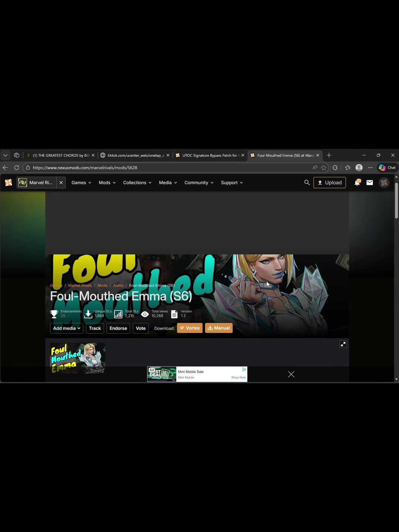Image resolution: width=399 pixels, height=532 pixels.
Task: Go to Nexus Mods home logo
Action: [8, 183]
